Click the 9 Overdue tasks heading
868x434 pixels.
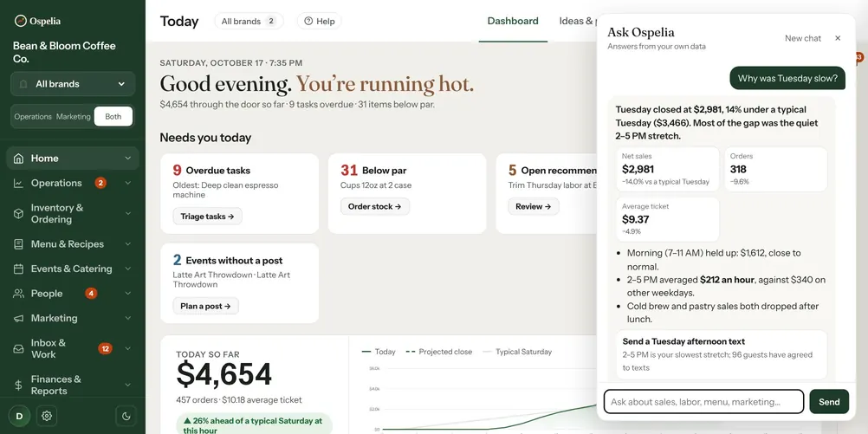211,170
